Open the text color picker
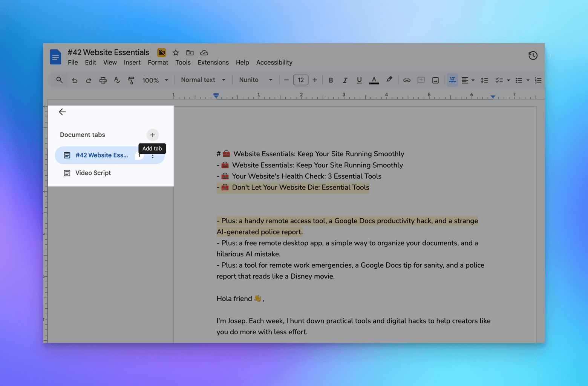 (x=374, y=80)
